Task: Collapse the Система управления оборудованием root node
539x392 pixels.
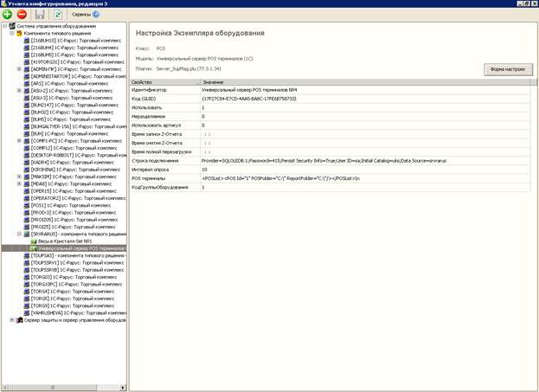Action: [5, 26]
